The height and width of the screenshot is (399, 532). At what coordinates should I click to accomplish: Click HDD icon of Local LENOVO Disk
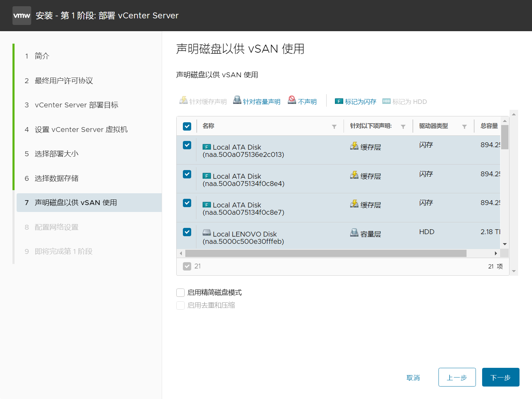[x=207, y=232]
